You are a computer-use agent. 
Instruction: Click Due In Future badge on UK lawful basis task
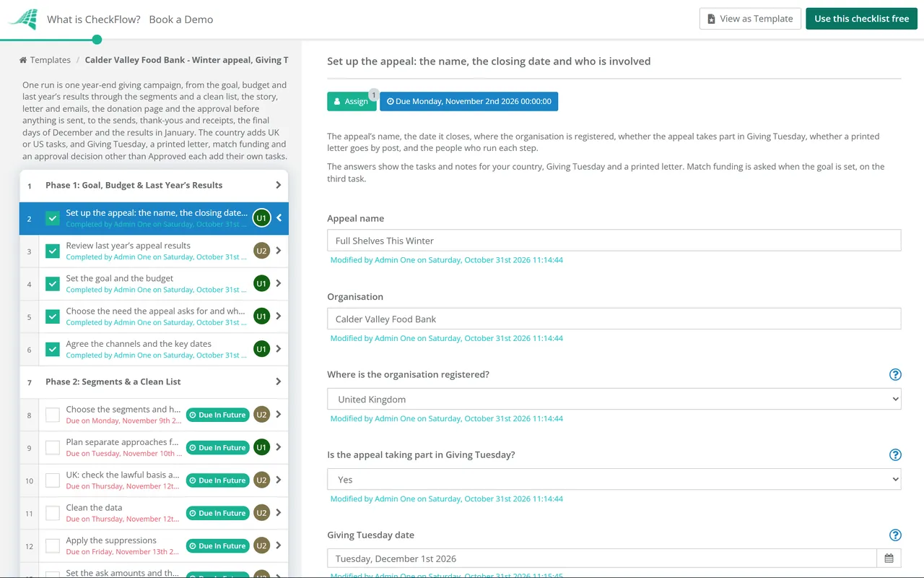pyautogui.click(x=217, y=480)
